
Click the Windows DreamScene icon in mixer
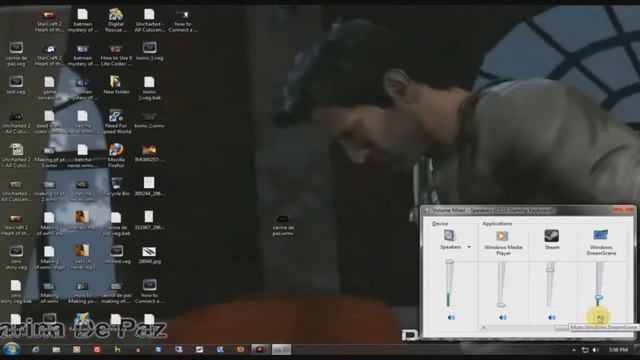click(x=601, y=235)
